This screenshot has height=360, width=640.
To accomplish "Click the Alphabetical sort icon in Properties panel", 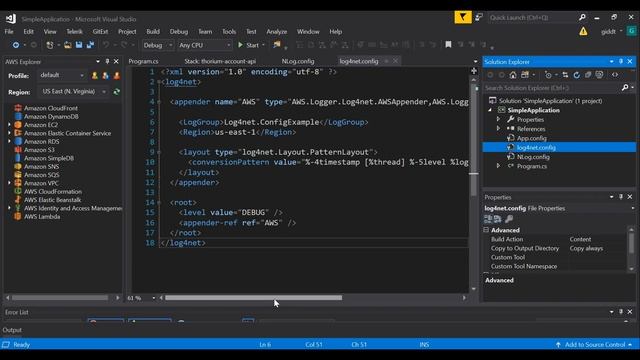I will click(498, 219).
